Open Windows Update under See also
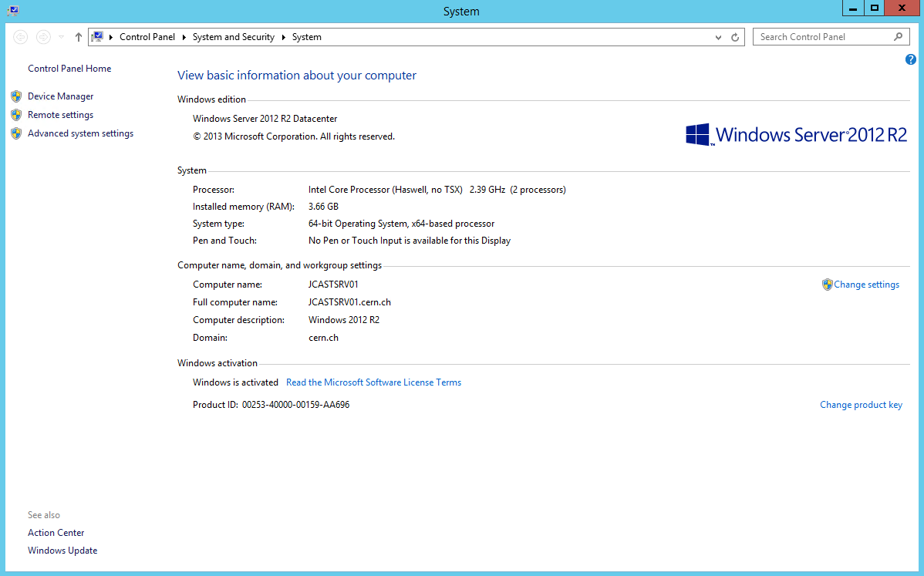924x576 pixels. [x=62, y=550]
